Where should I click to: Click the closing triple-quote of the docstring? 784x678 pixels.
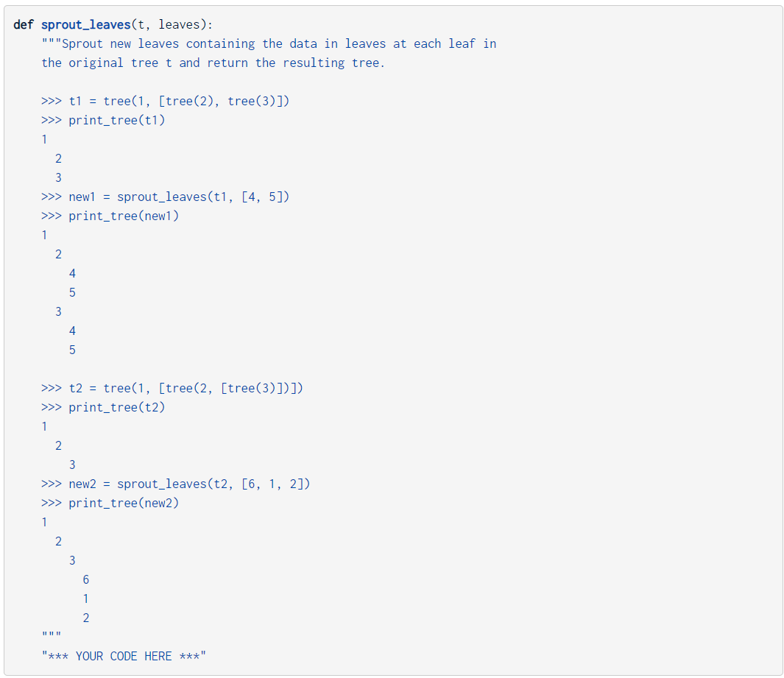pyautogui.click(x=52, y=635)
